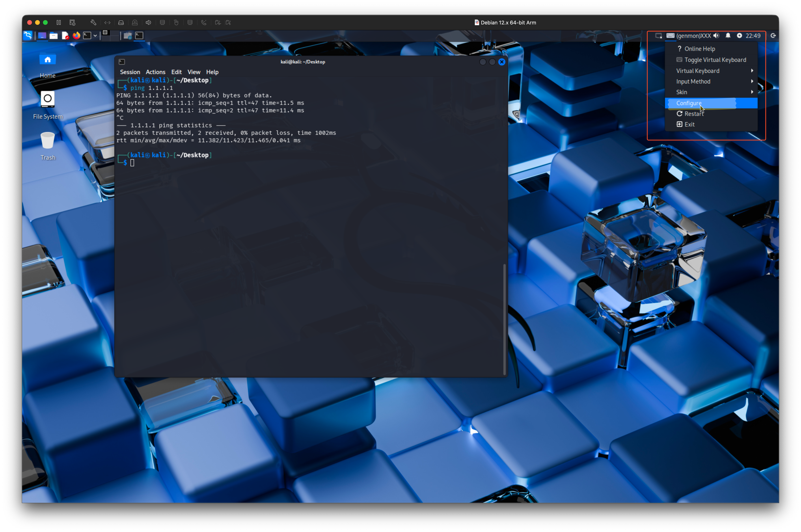Switch to the active workspace in pager
This screenshot has height=532, width=801.
pyautogui.click(x=105, y=33)
